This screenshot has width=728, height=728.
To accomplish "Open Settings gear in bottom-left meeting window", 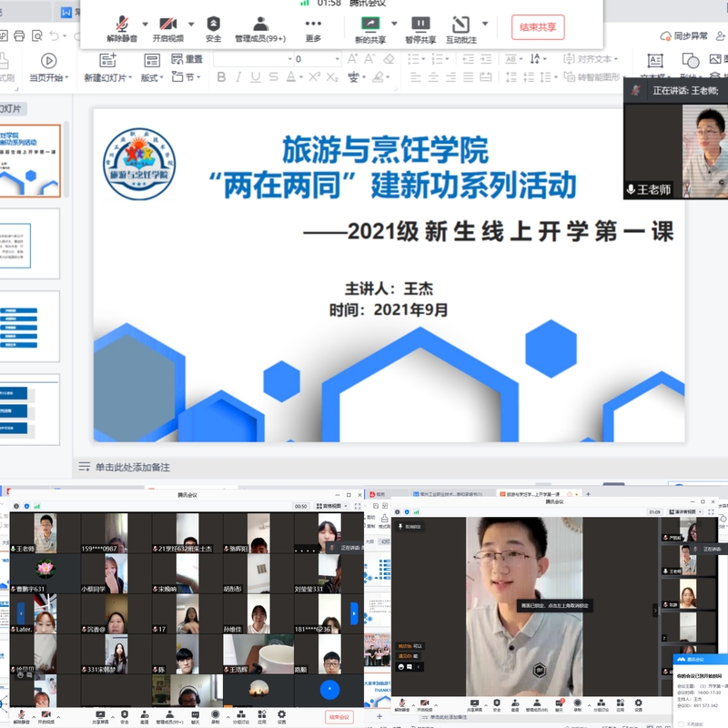I will (x=281, y=716).
